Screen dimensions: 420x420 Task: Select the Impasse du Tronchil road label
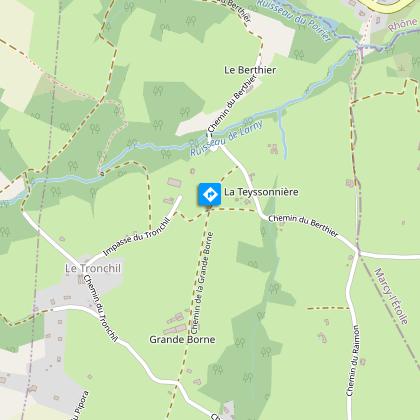pyautogui.click(x=137, y=237)
